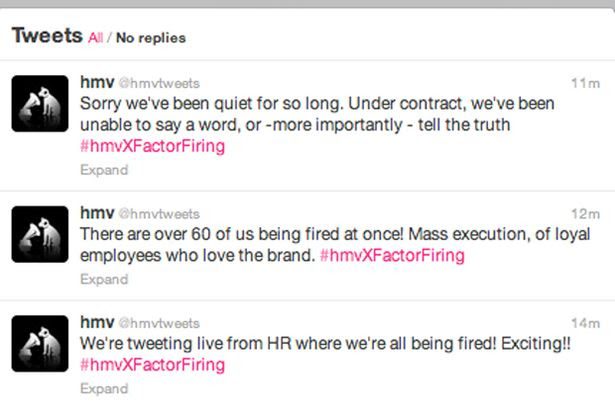Switch to the No replies filter
Viewport: 615px width, 409px height.
pyautogui.click(x=151, y=38)
